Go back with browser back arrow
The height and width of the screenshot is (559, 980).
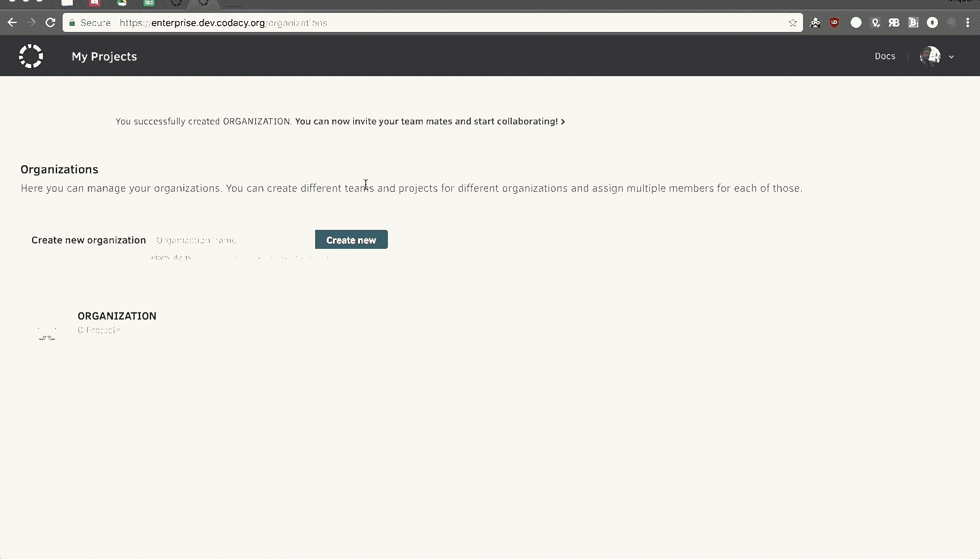12,22
